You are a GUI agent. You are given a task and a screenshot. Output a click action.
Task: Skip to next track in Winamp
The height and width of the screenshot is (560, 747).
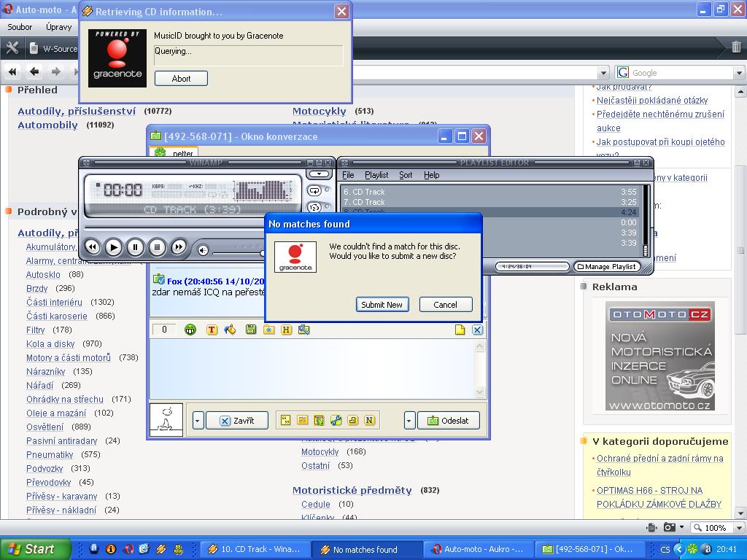(179, 247)
